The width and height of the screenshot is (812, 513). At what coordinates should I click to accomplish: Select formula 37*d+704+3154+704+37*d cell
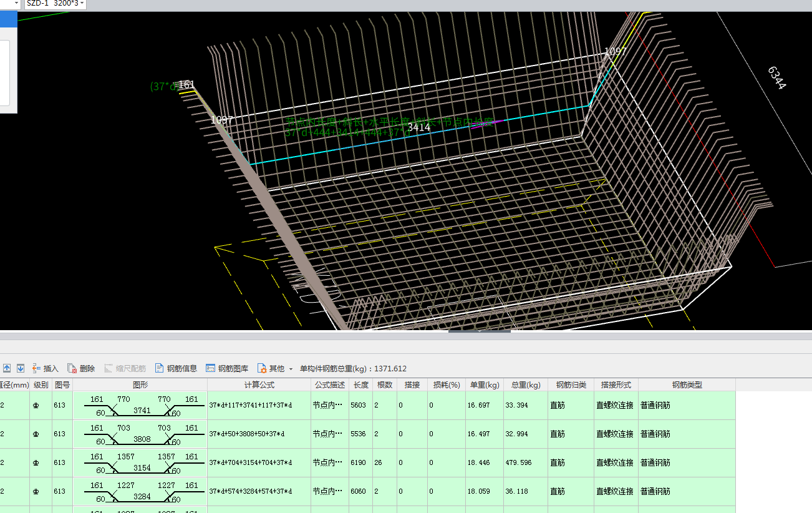[259, 463]
